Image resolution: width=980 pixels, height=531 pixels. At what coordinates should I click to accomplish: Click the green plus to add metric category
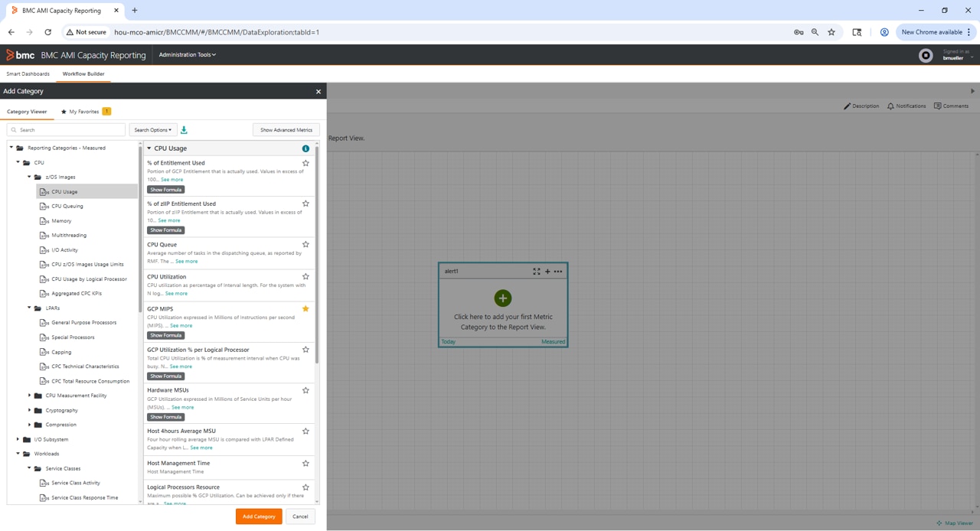point(502,298)
